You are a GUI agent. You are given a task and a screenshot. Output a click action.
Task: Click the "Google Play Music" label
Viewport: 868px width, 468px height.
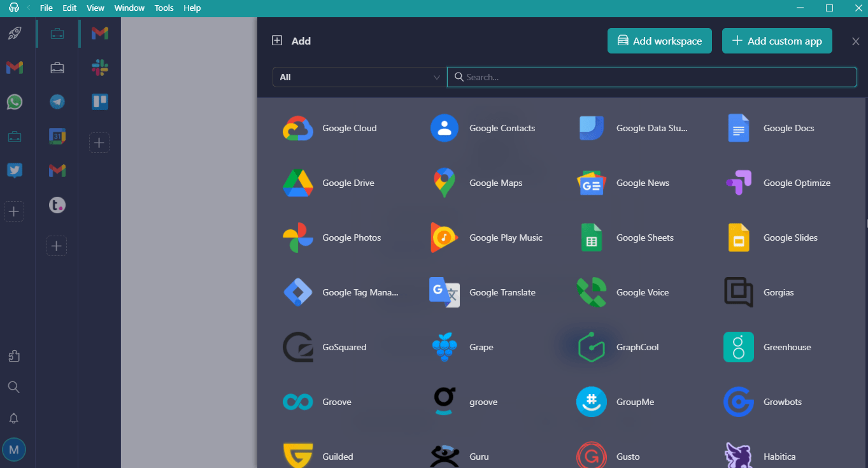[506, 238]
